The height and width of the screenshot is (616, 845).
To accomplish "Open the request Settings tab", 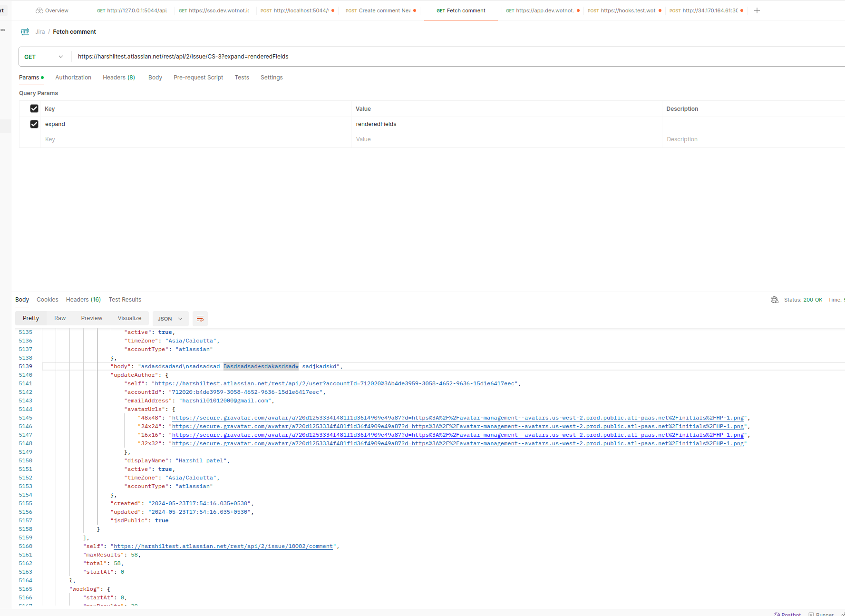I will (272, 78).
